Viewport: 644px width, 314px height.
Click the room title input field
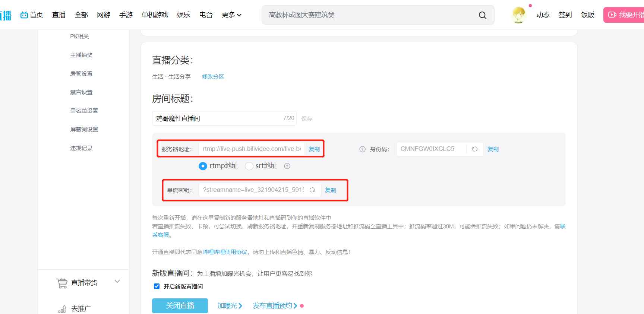pos(224,118)
